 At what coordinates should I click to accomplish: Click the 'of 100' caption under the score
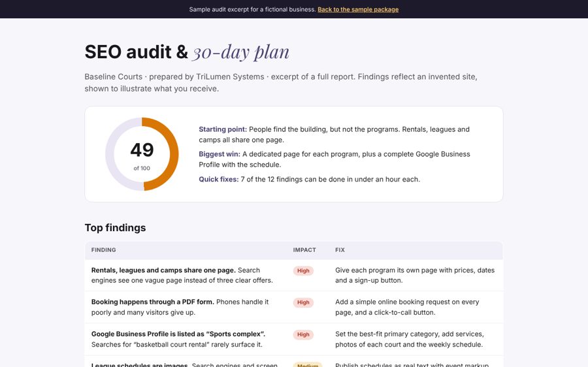142,168
